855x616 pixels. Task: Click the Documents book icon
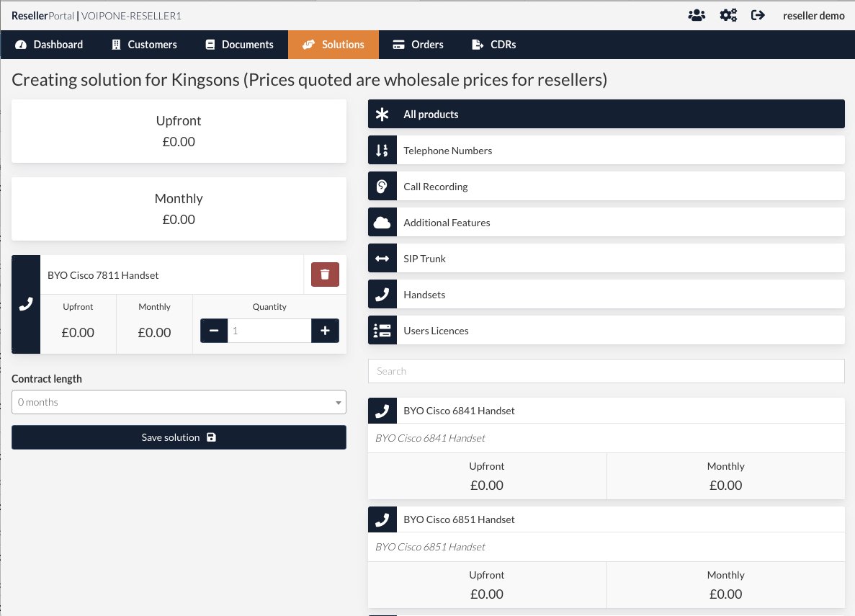coord(210,45)
